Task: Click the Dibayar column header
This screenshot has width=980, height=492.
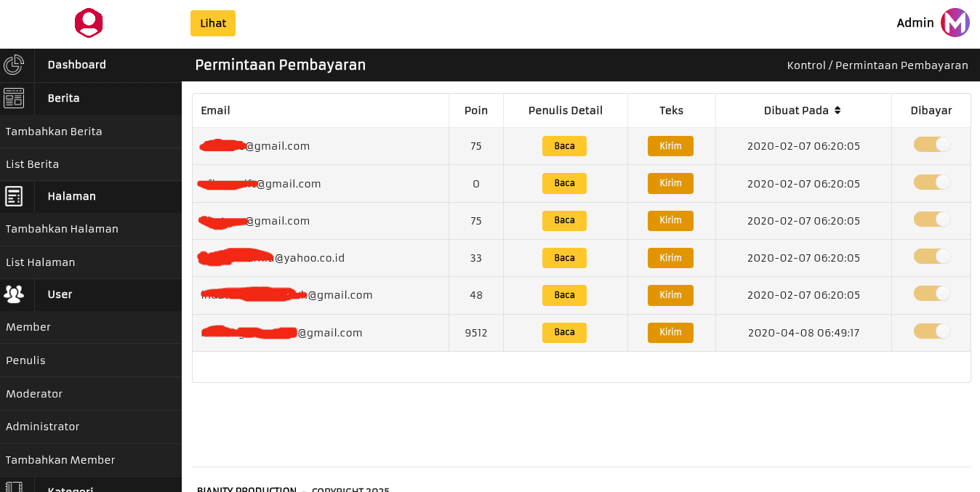Action: 931,110
